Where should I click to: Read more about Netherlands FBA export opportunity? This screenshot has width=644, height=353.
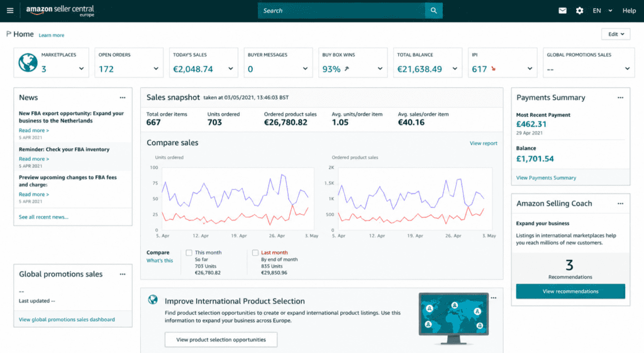(x=34, y=131)
